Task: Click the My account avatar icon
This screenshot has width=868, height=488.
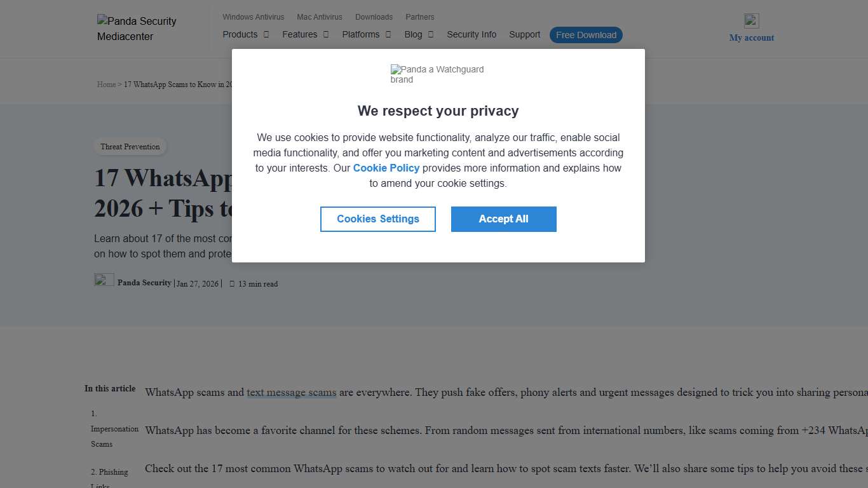Action: tap(751, 21)
